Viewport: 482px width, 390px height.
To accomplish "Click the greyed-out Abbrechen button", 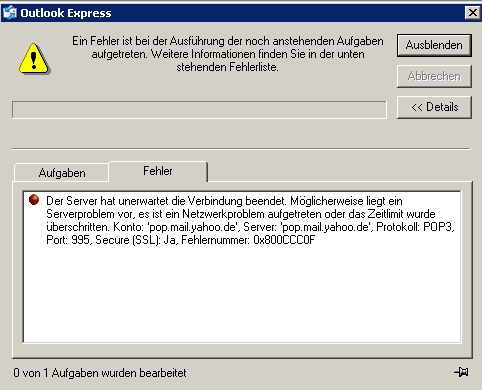I will click(434, 76).
